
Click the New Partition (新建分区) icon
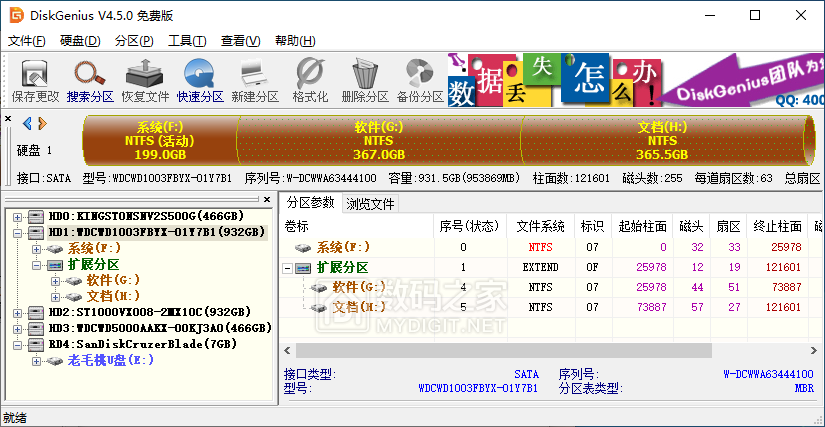255,74
